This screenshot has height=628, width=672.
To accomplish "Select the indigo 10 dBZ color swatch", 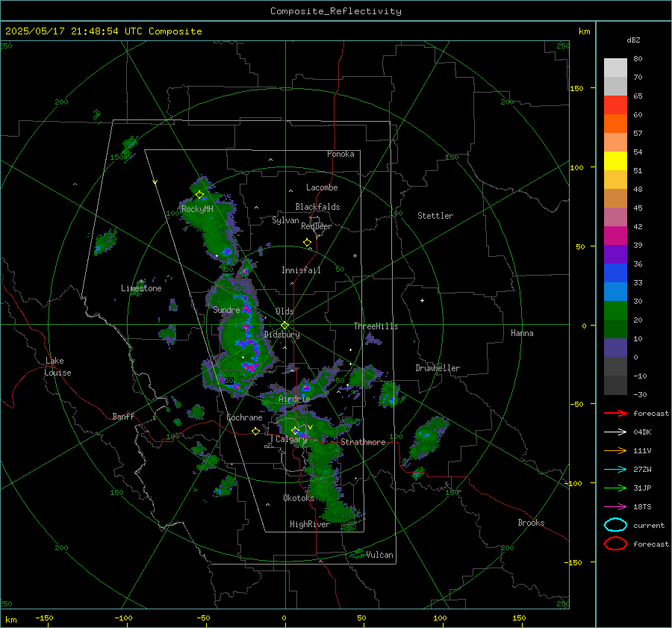I will pyautogui.click(x=615, y=347).
